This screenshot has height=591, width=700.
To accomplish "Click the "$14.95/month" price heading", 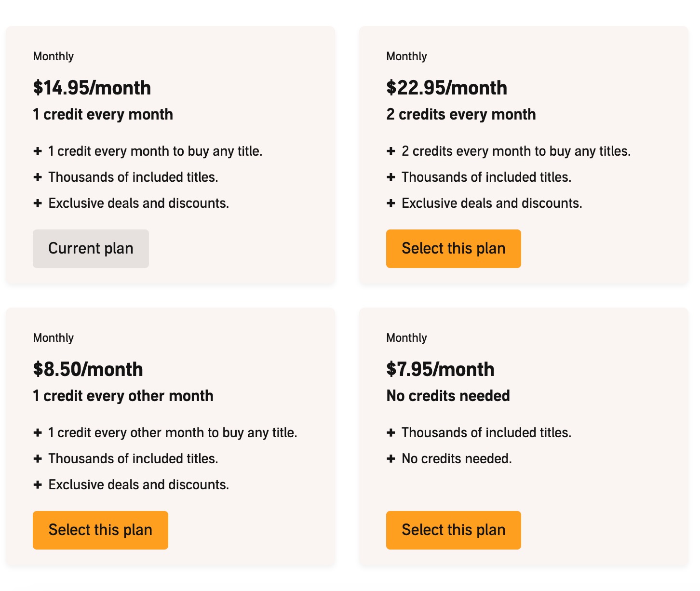I will (x=92, y=88).
